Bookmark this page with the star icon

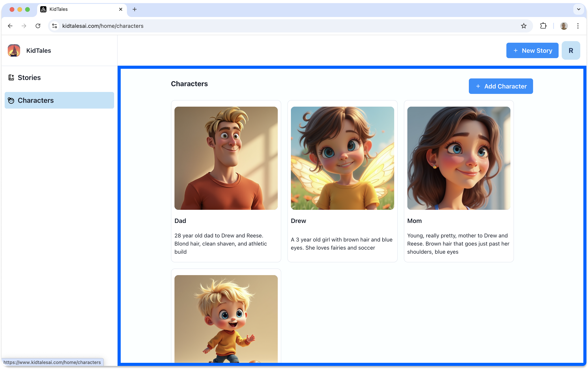(524, 26)
